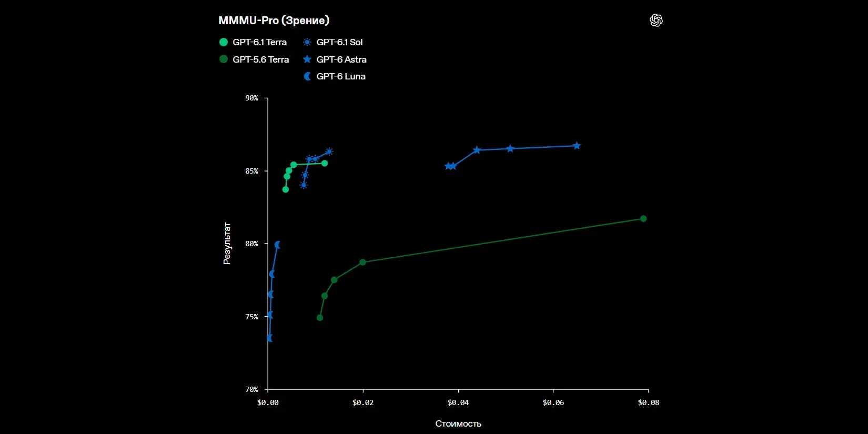Click the $0.08 x-axis tick label
This screenshot has height=434, width=868.
[x=649, y=402]
